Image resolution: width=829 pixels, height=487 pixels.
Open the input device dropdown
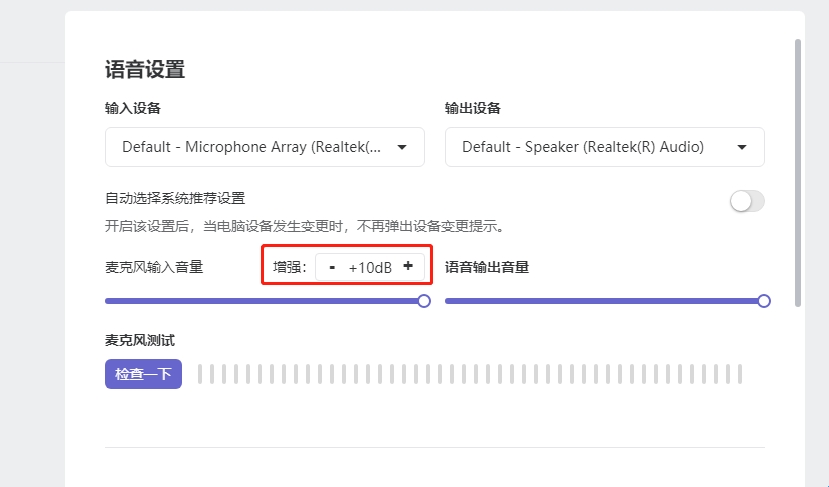tap(264, 147)
